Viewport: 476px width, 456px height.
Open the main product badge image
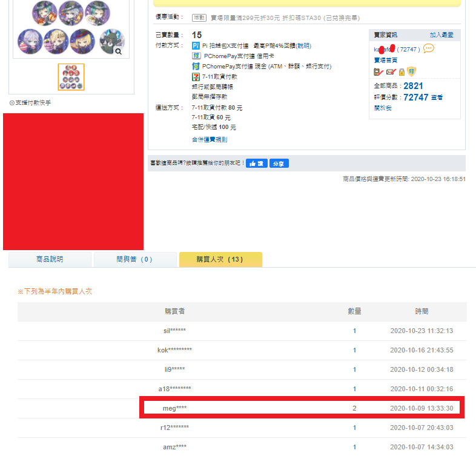tap(71, 28)
